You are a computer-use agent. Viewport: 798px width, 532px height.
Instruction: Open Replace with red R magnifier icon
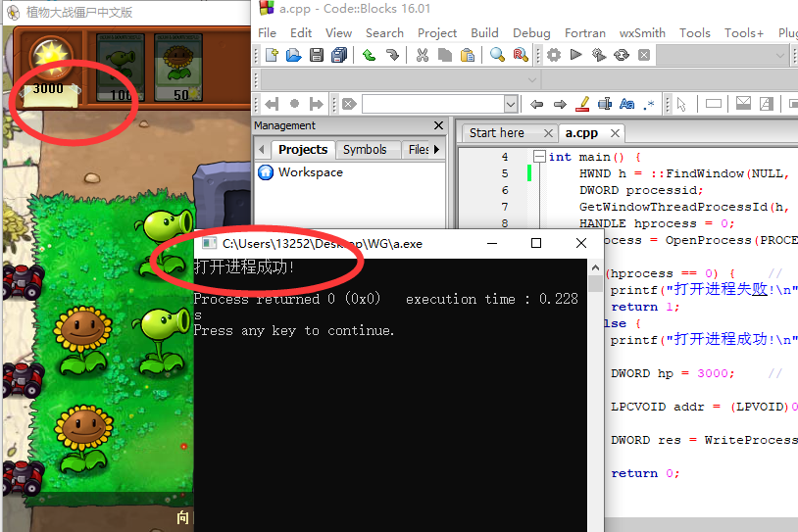(x=521, y=55)
